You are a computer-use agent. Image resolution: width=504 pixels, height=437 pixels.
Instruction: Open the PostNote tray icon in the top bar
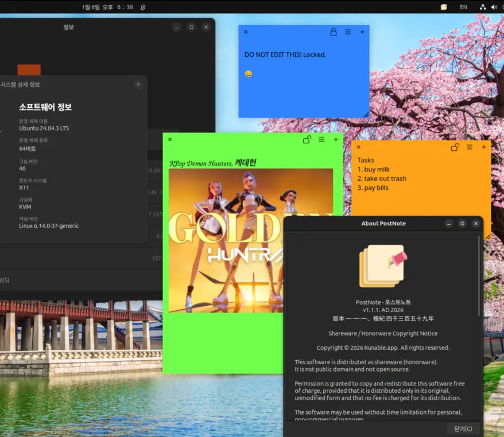click(444, 7)
